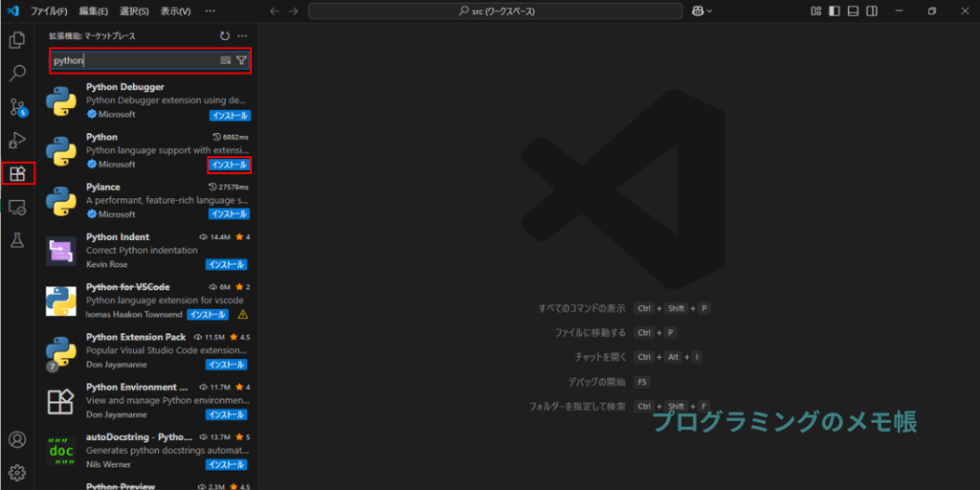The width and height of the screenshot is (980, 490).
Task: Open the extensions filter funnel icon
Action: [x=242, y=60]
